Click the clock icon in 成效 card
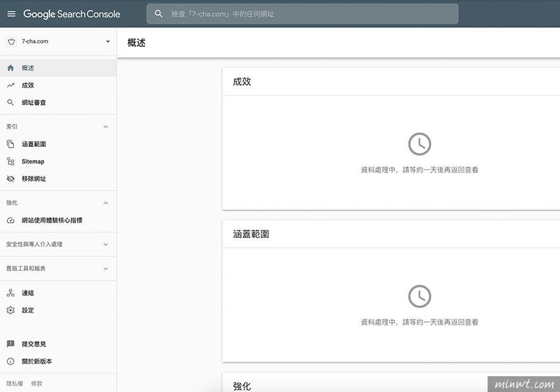Viewport: 560px width, 392px height. tap(420, 144)
